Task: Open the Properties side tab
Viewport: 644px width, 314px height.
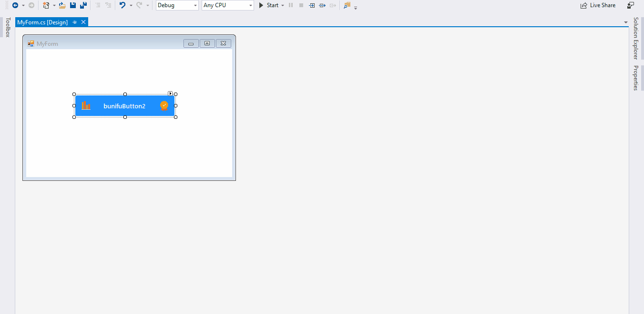Action: (x=636, y=78)
